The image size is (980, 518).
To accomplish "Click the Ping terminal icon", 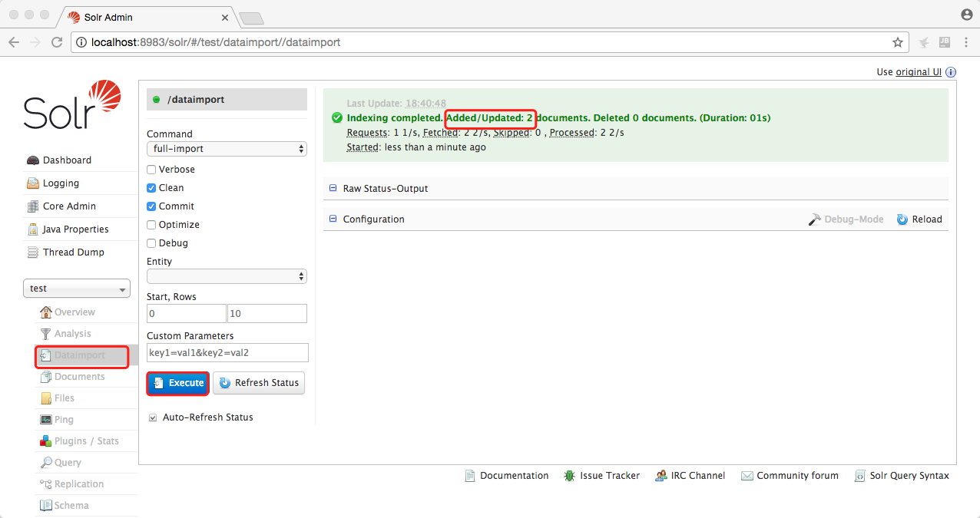I will pos(46,420).
